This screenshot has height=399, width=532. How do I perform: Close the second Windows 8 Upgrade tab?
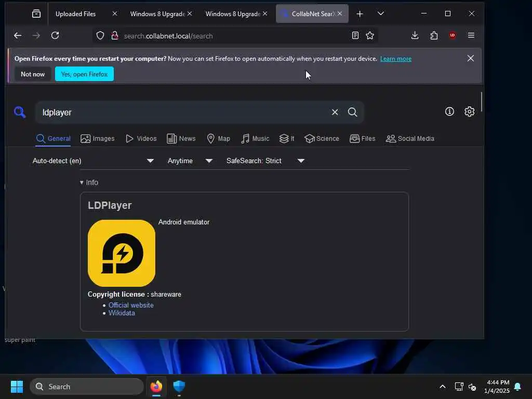tap(265, 14)
